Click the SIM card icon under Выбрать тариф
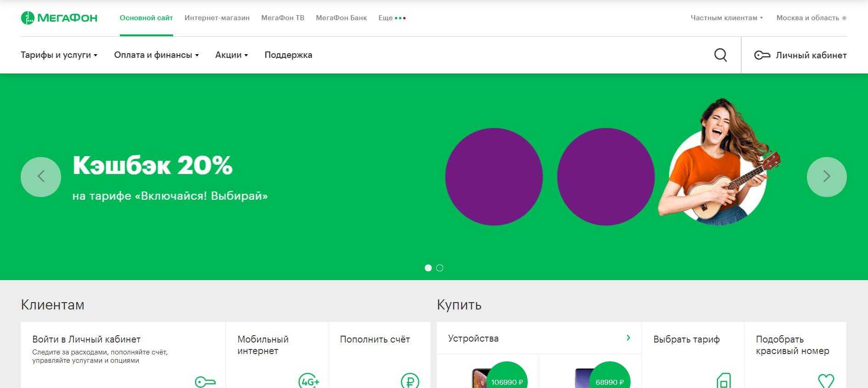The width and height of the screenshot is (868, 388). click(x=723, y=381)
